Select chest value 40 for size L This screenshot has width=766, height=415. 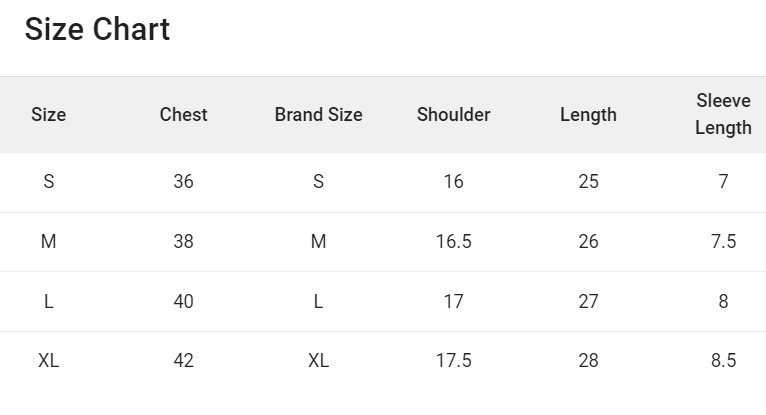[183, 301]
